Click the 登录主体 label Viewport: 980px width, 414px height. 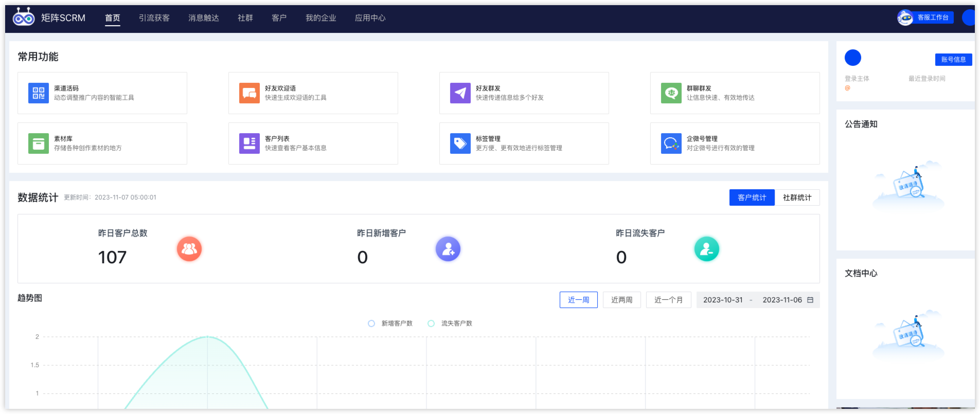coord(857,79)
